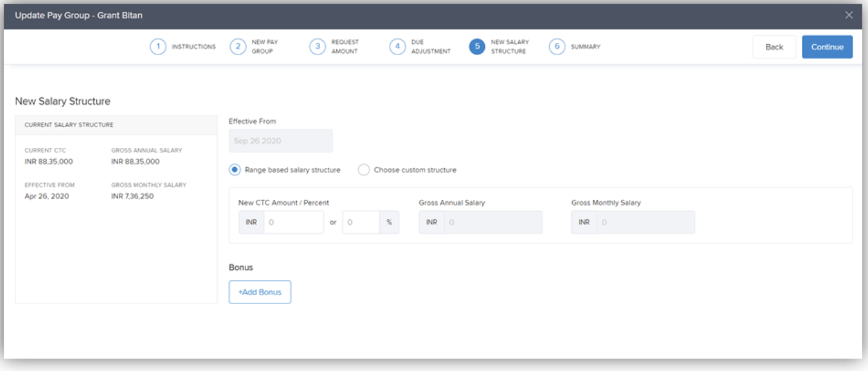Select Choose custom structure radio button
868x371 pixels.
pos(364,170)
